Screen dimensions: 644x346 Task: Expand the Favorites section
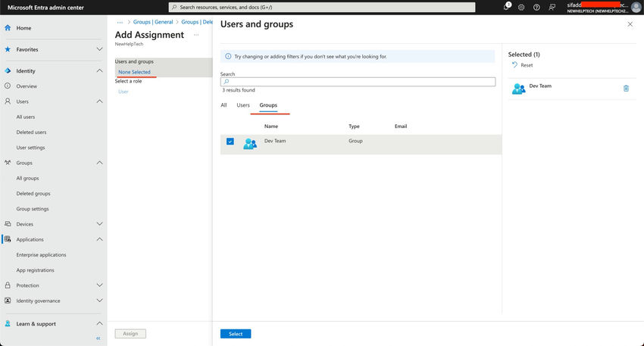(x=99, y=49)
